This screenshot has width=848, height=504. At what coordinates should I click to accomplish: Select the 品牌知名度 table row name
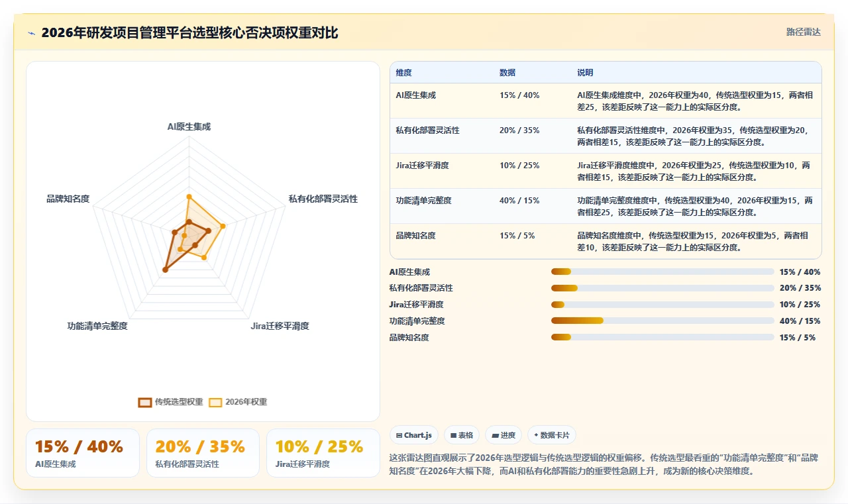coord(416,236)
